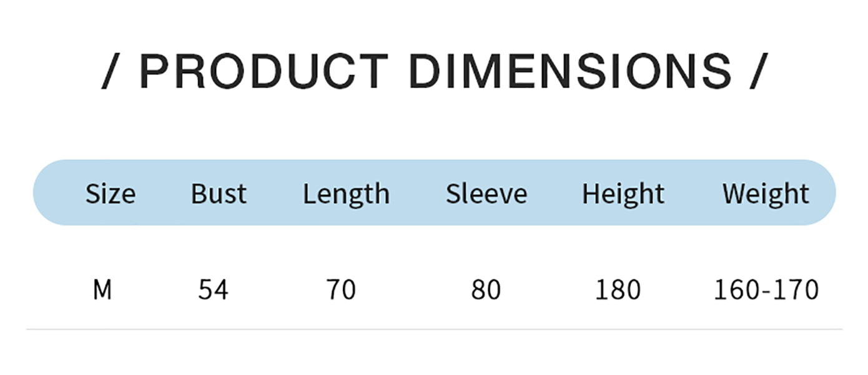The image size is (868, 375).
Task: Click the slash before PRODUCT
Action: (x=110, y=71)
